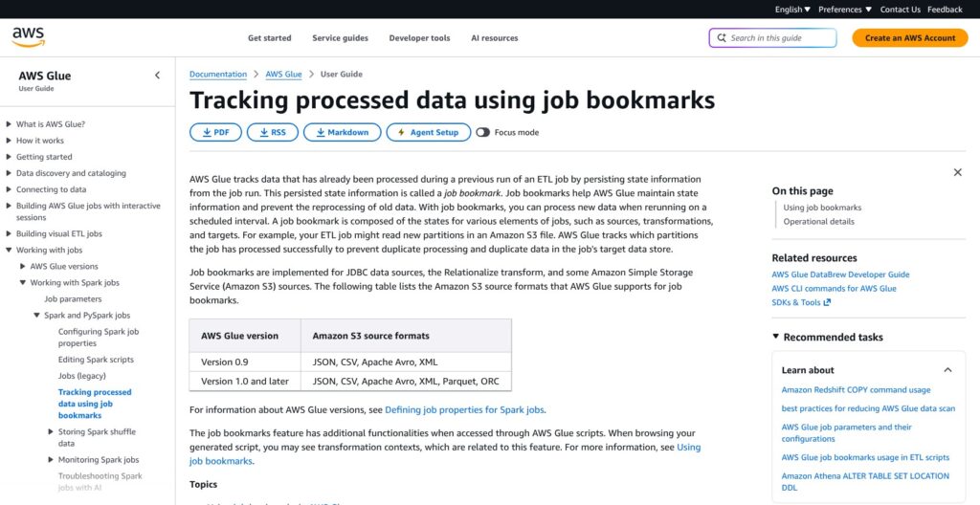Expand Monitoring Spark jobs
This screenshot has height=505, width=980.
coord(52,460)
